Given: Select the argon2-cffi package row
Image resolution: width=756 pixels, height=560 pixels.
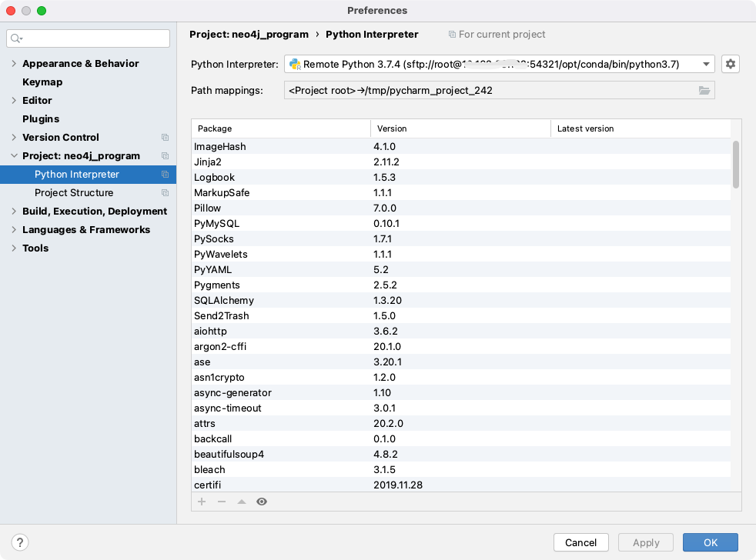Looking at the screenshot, I should (x=461, y=346).
